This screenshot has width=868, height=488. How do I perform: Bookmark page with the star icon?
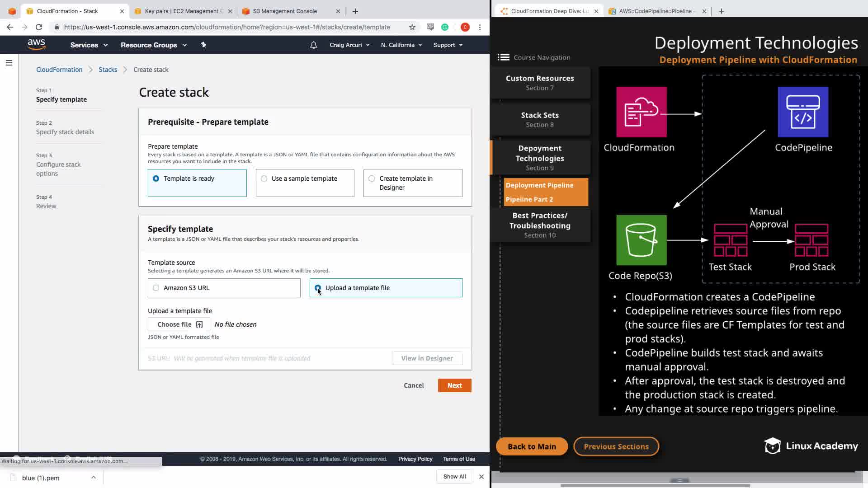click(x=412, y=27)
